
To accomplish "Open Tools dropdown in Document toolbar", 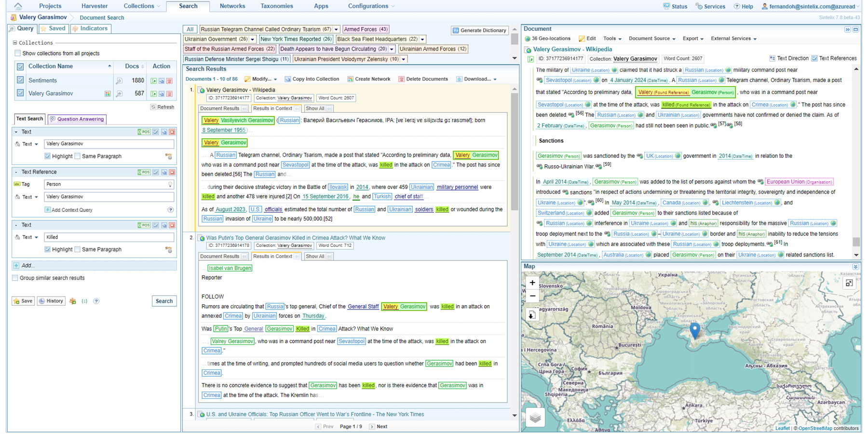I will point(612,39).
